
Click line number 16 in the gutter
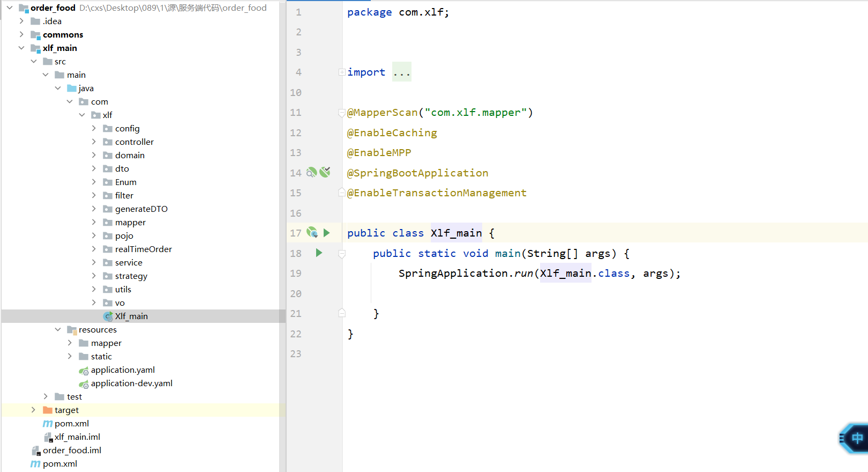[296, 213]
